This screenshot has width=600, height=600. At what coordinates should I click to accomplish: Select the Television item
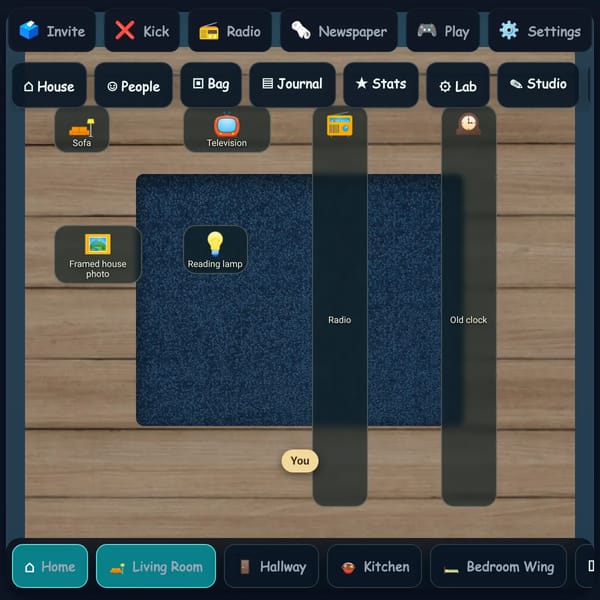[227, 130]
